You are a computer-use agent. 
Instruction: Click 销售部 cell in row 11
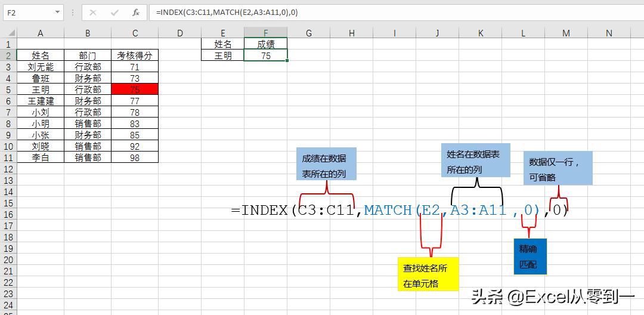(88, 157)
